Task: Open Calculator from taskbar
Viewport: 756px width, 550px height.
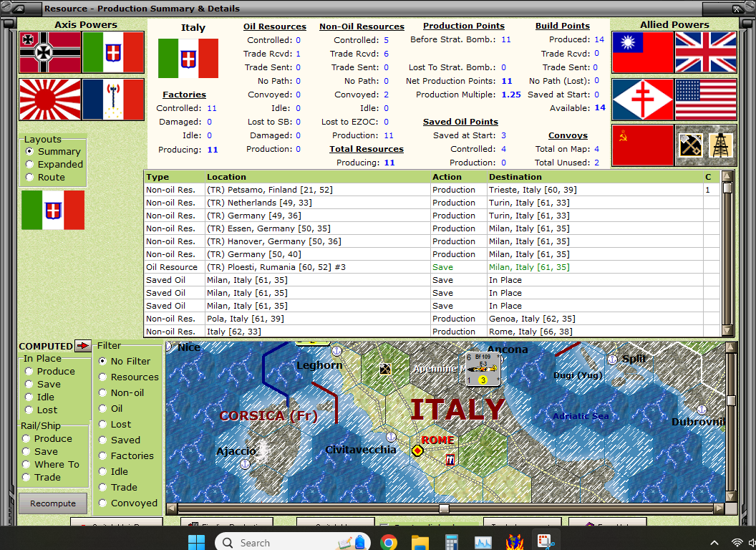Action: point(451,543)
